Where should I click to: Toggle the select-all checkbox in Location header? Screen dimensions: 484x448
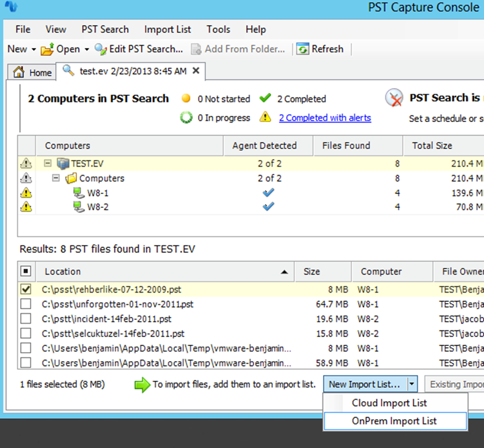click(26, 271)
